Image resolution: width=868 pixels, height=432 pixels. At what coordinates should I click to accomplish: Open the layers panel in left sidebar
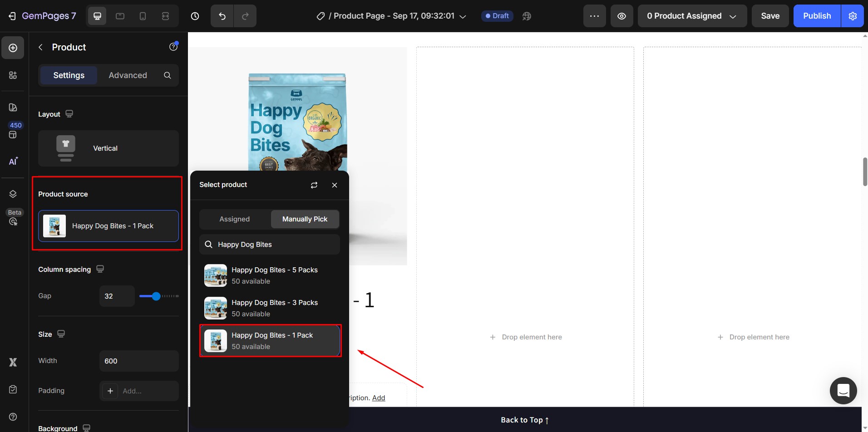click(x=13, y=194)
